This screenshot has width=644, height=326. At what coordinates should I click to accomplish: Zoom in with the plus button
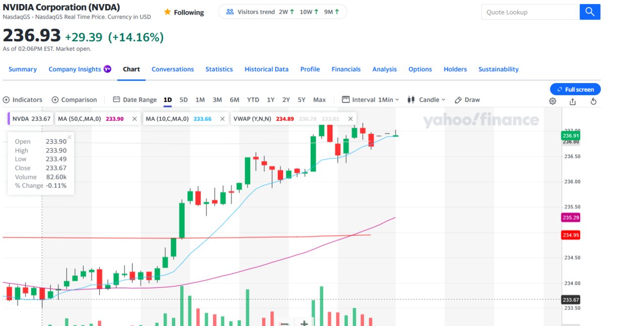(304, 323)
